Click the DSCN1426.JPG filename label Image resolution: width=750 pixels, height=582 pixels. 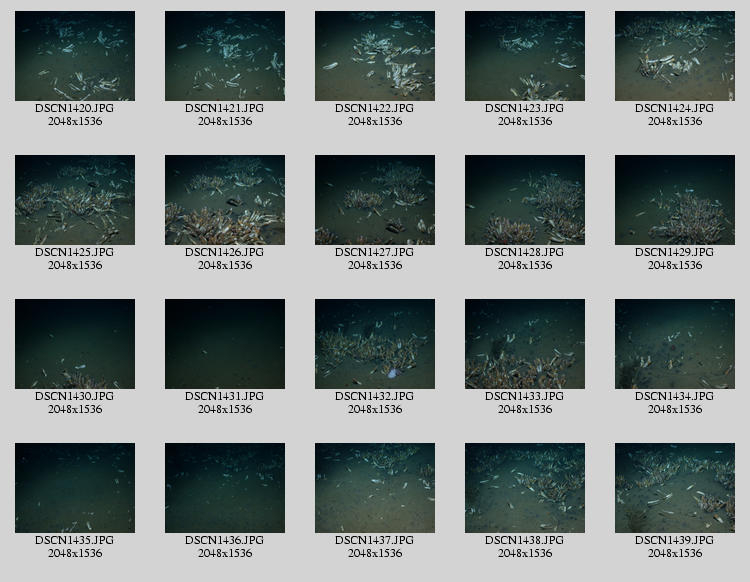(224, 252)
